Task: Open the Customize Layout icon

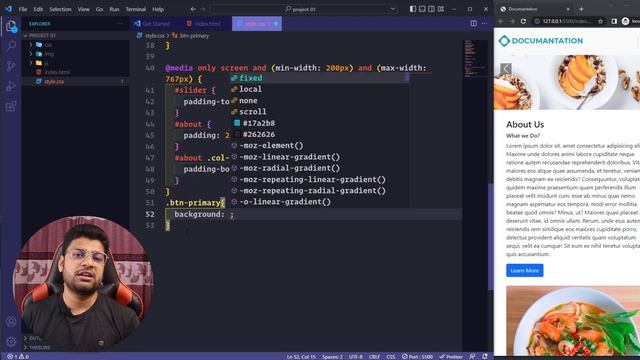Action: 441,9
